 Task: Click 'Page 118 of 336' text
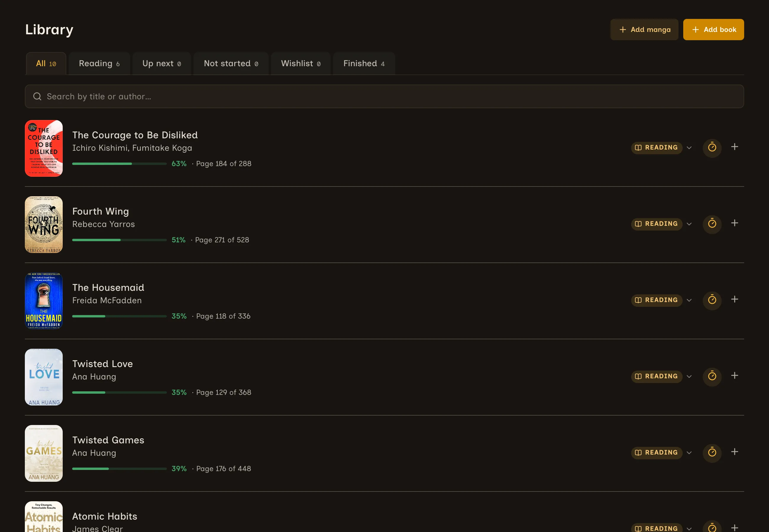tap(223, 316)
